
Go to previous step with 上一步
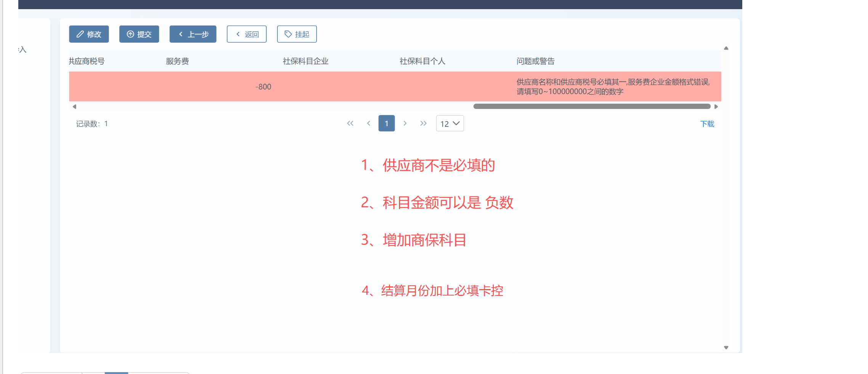pos(193,34)
